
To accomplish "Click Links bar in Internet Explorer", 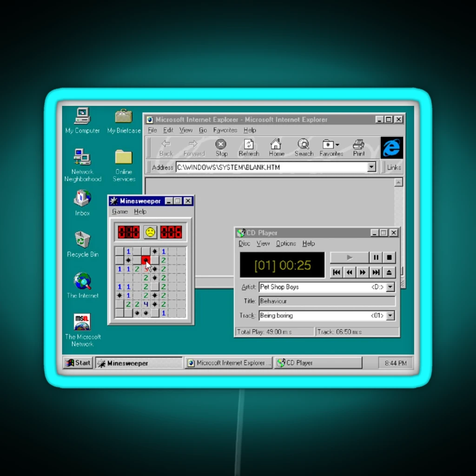I will click(x=394, y=167).
